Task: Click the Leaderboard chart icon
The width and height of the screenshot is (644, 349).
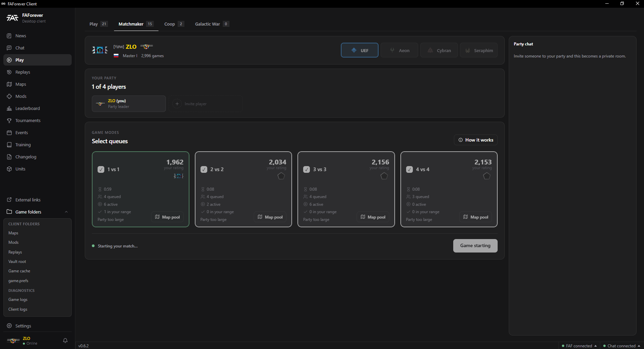Action: pos(9,108)
